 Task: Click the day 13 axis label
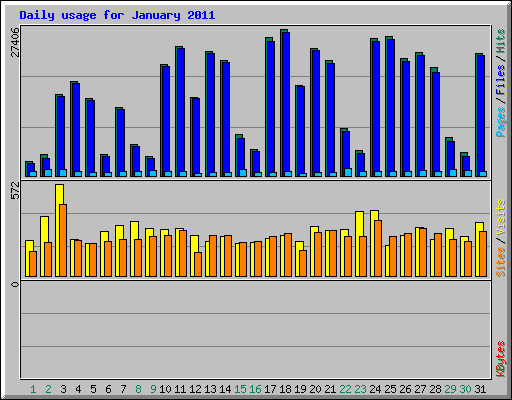coord(210,389)
